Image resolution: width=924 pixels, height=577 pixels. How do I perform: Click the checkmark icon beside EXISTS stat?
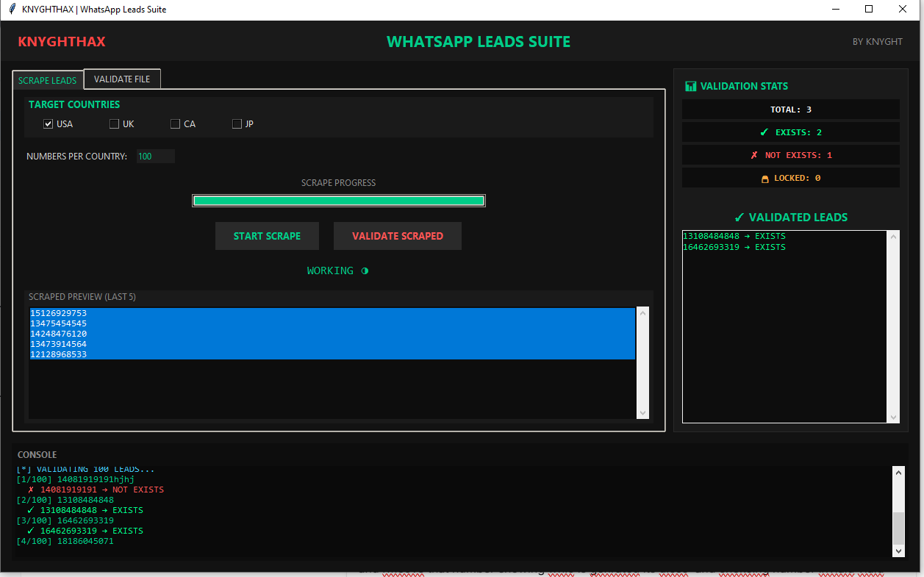[764, 132]
